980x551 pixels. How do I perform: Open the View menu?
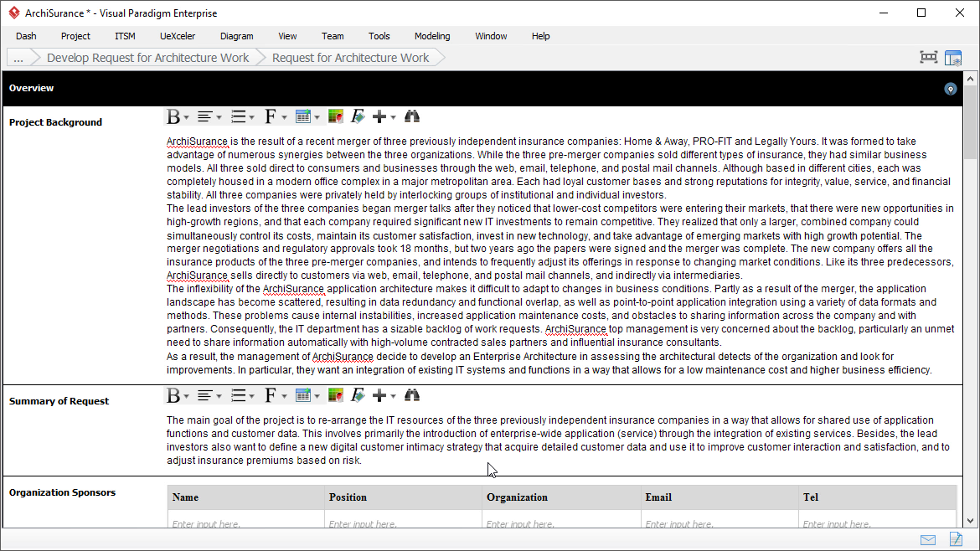[287, 36]
